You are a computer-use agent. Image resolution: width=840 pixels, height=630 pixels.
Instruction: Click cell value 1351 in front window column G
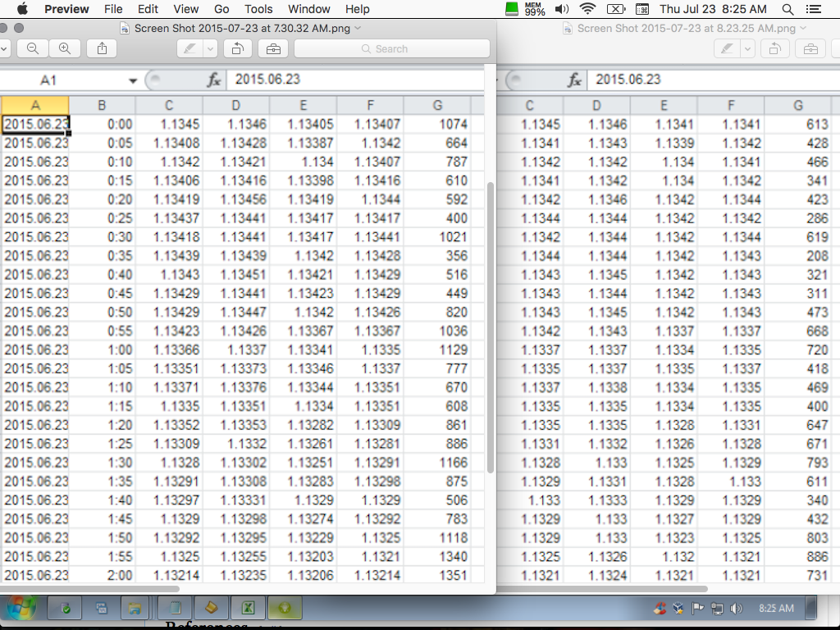pyautogui.click(x=437, y=575)
